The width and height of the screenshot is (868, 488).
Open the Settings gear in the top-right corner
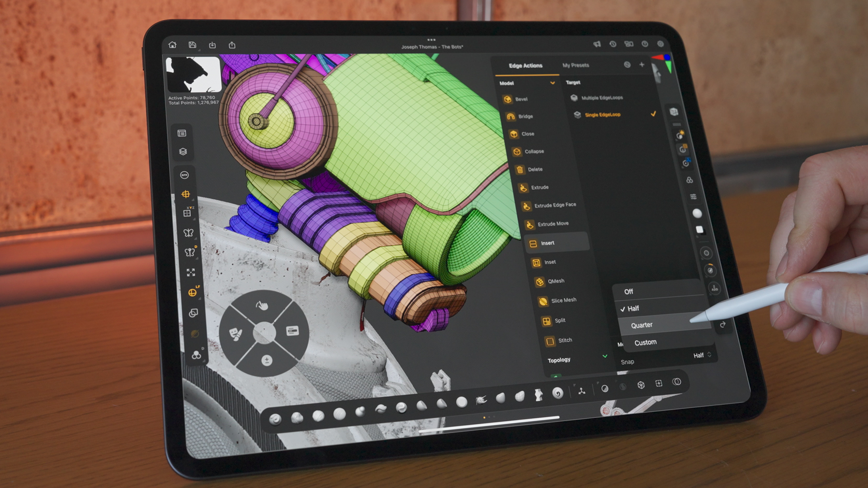(x=661, y=44)
